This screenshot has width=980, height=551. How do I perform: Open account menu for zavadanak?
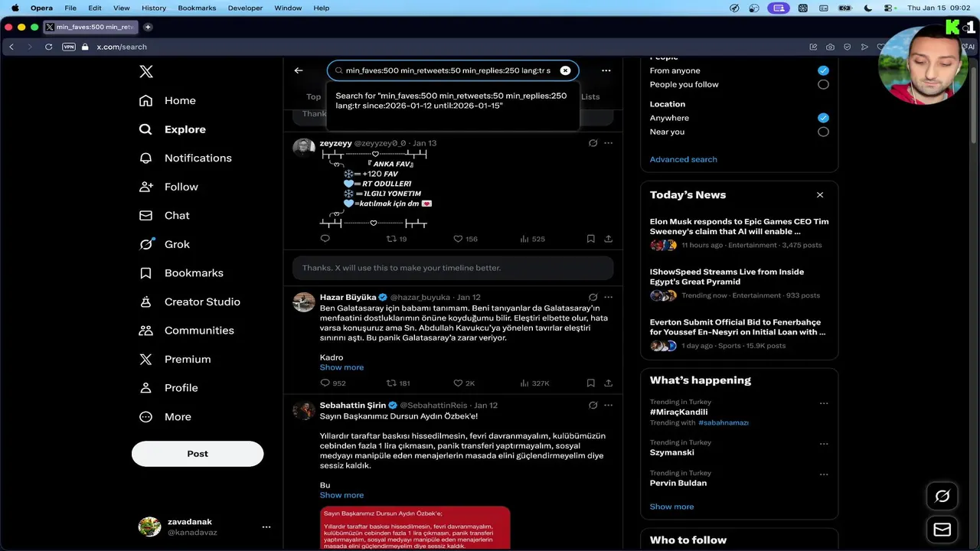coord(266,527)
